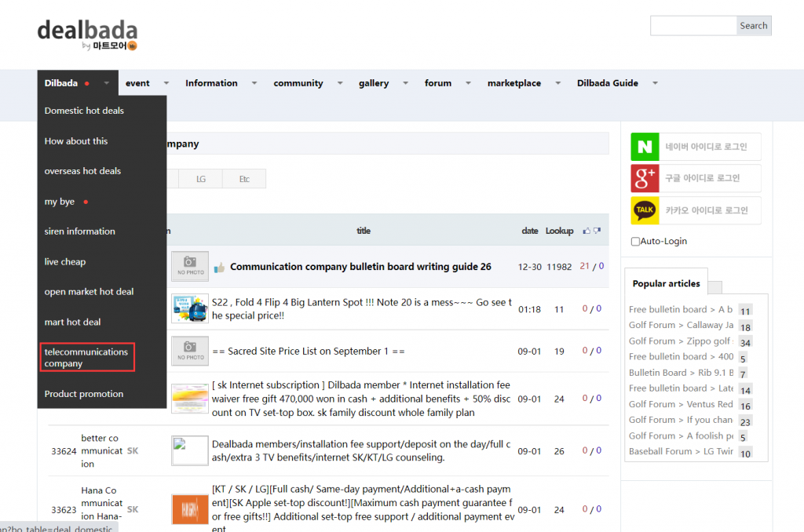Click the thumbs-down icon in table header
804x532 pixels.
(597, 231)
